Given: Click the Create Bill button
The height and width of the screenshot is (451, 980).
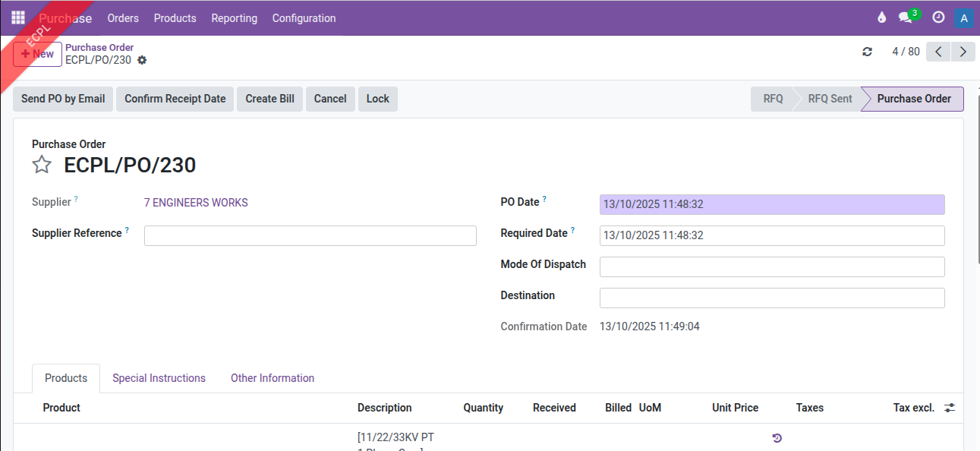Looking at the screenshot, I should pos(269,99).
